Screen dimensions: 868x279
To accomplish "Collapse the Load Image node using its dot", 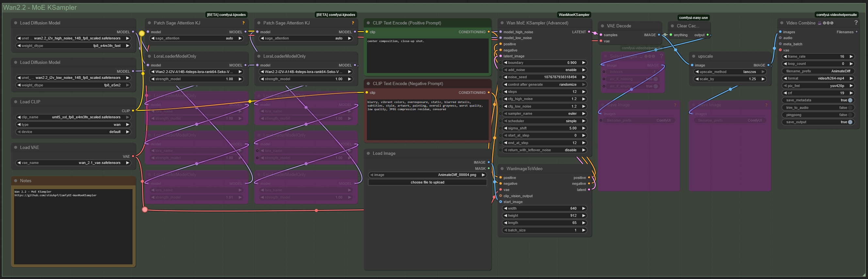I will tap(368, 154).
